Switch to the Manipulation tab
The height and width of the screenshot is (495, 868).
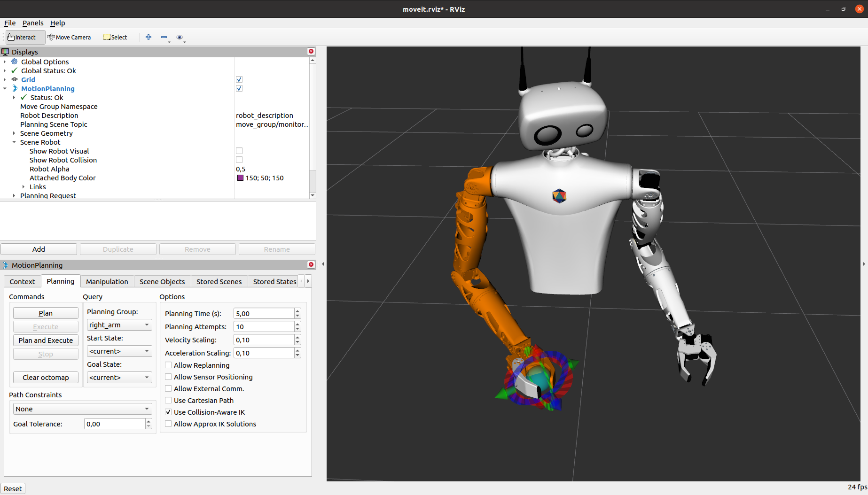coord(107,281)
